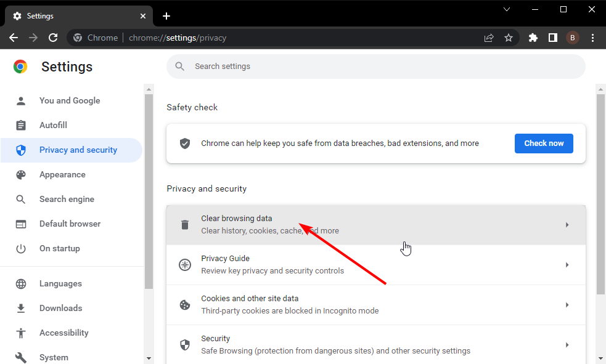Open the Privacy Guide row
Image resolution: width=606 pixels, height=364 pixels.
(x=376, y=265)
